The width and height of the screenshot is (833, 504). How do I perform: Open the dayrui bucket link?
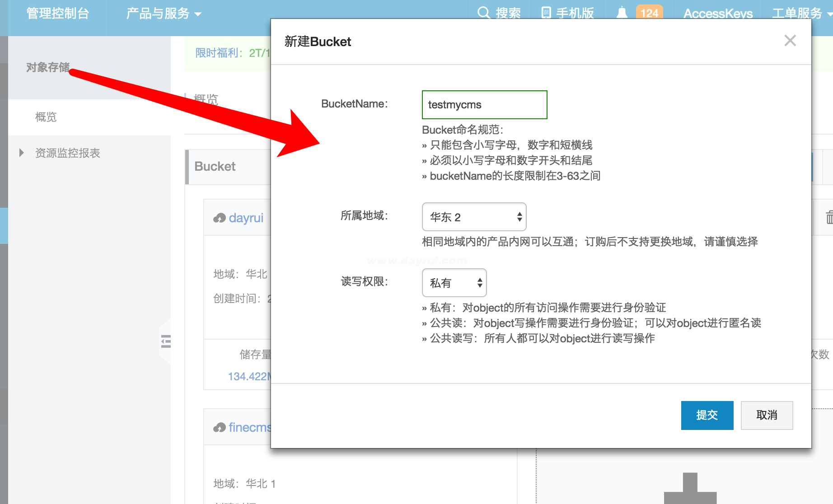(246, 218)
